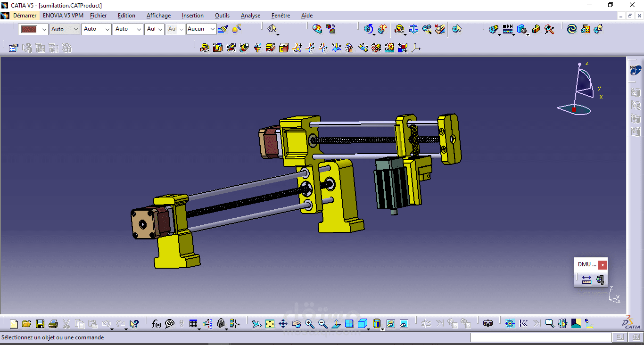Open the Formula f(x) tool
Viewport: 644px width, 345px height.
pos(157,324)
